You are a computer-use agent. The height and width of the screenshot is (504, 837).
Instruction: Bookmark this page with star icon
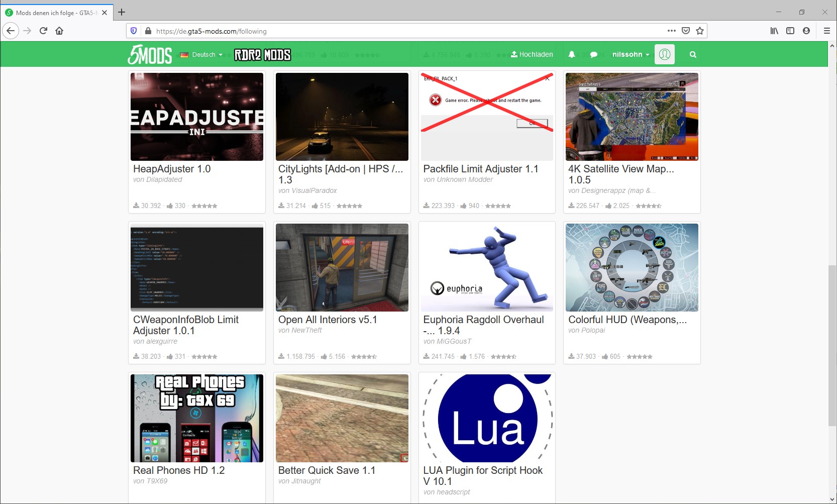pyautogui.click(x=700, y=31)
